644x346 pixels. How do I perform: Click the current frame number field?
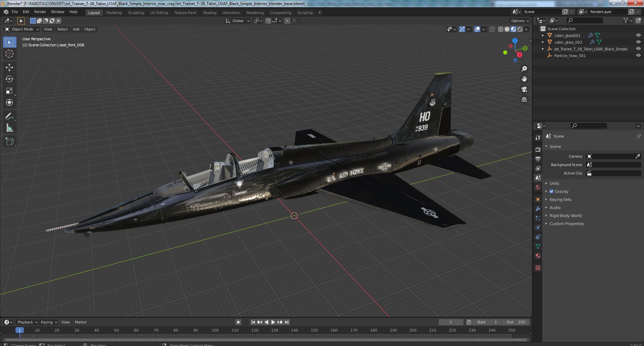point(451,322)
